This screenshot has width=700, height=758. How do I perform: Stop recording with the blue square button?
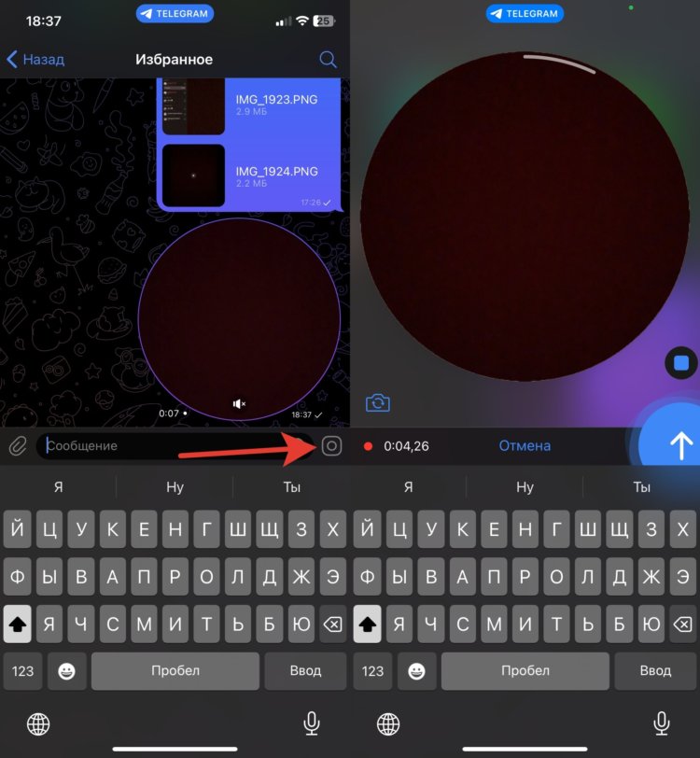[x=681, y=362]
